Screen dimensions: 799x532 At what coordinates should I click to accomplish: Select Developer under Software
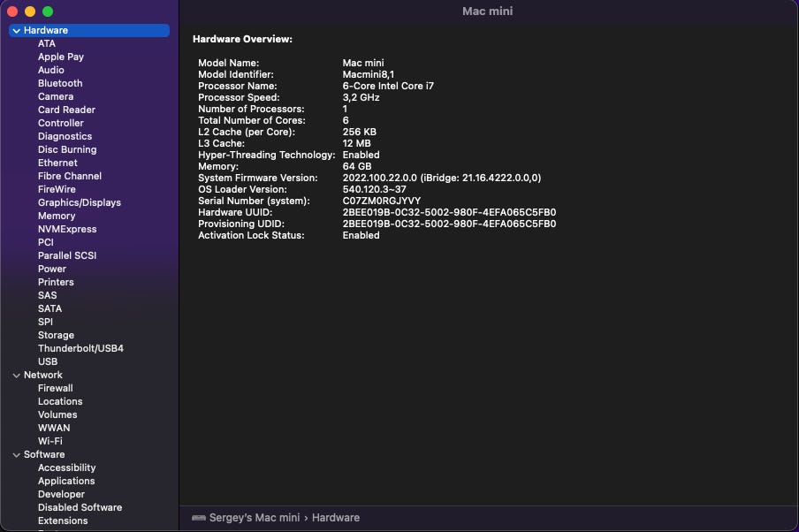pos(61,494)
